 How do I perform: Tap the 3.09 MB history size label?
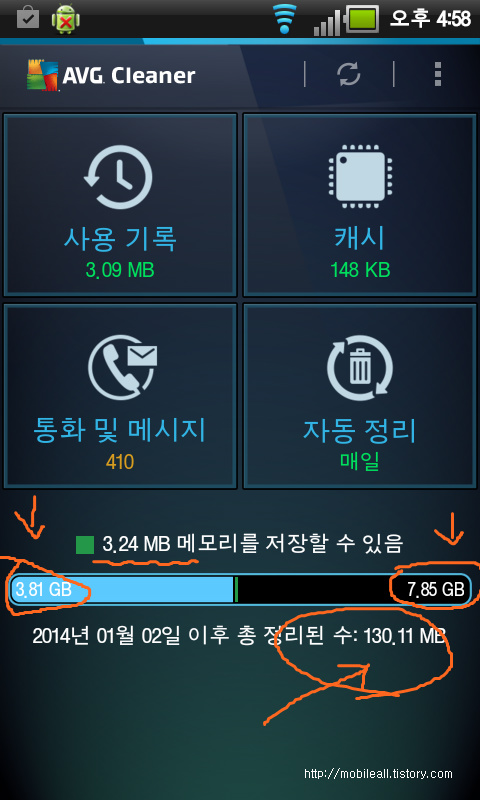120,270
